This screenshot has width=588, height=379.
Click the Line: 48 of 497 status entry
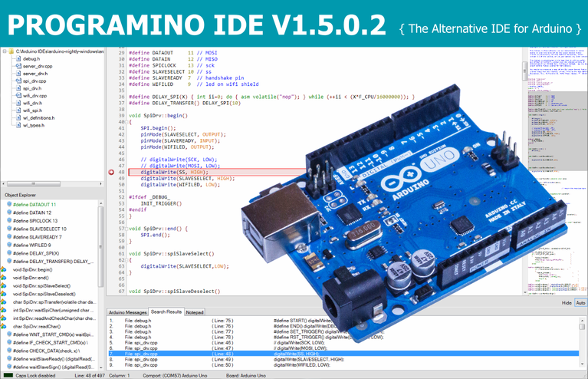click(90, 375)
